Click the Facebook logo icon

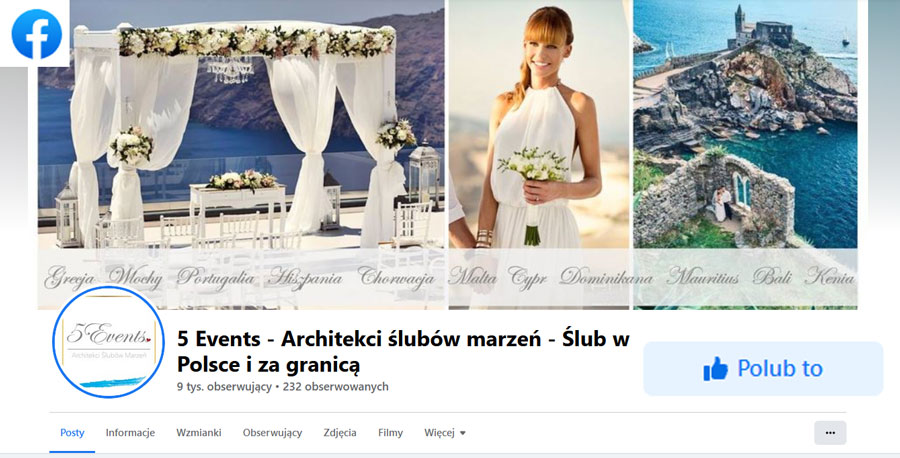pyautogui.click(x=37, y=34)
